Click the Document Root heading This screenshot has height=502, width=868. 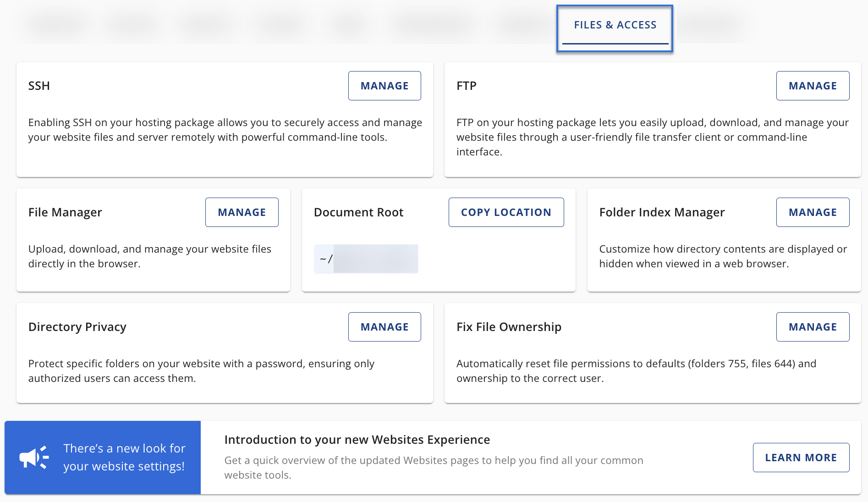click(x=358, y=212)
